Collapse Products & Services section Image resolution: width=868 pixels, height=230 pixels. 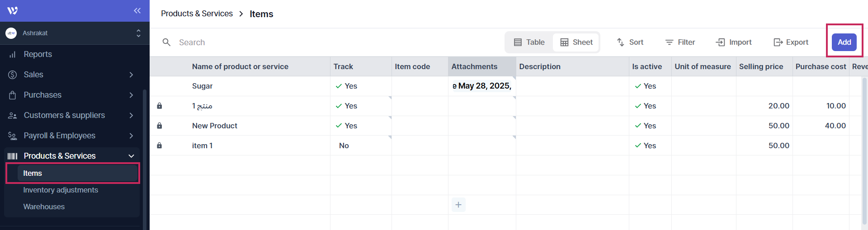click(x=131, y=156)
